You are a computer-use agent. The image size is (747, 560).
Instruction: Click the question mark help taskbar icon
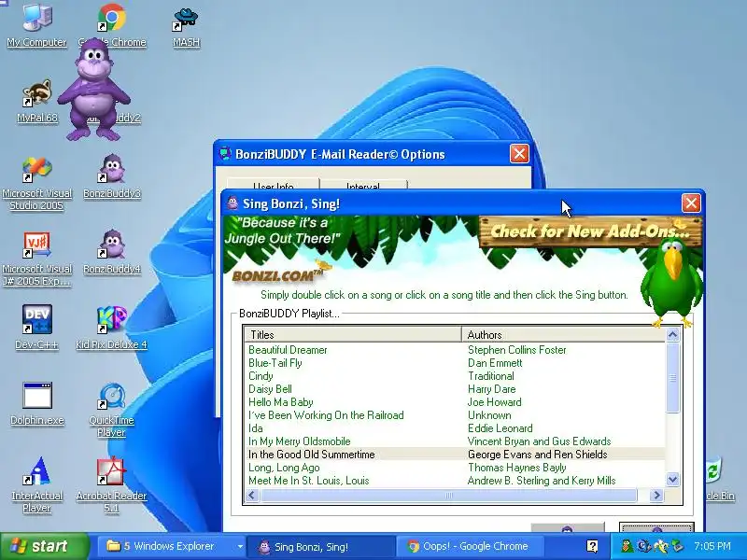pyautogui.click(x=592, y=546)
